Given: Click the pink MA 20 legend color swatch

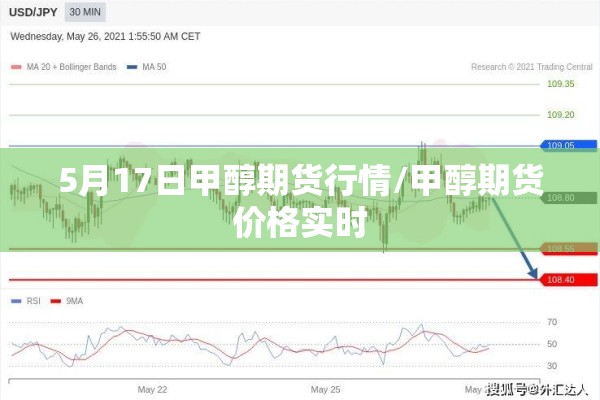Looking at the screenshot, I should tap(16, 67).
